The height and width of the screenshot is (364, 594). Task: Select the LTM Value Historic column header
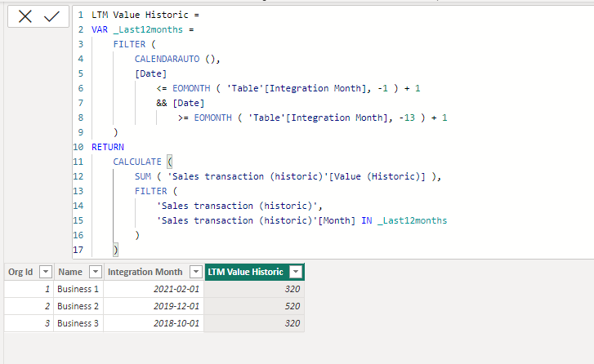[x=245, y=272]
